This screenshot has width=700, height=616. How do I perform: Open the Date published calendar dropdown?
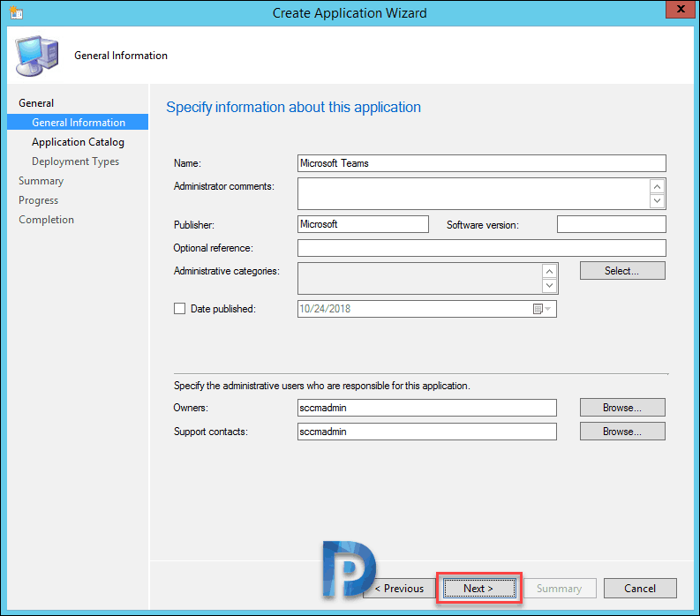pyautogui.click(x=542, y=309)
